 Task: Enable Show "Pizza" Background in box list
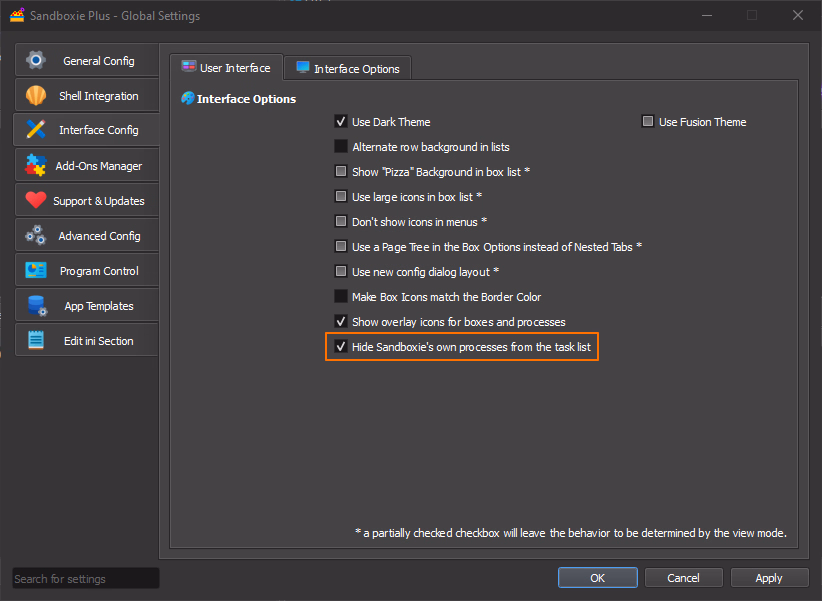(341, 172)
